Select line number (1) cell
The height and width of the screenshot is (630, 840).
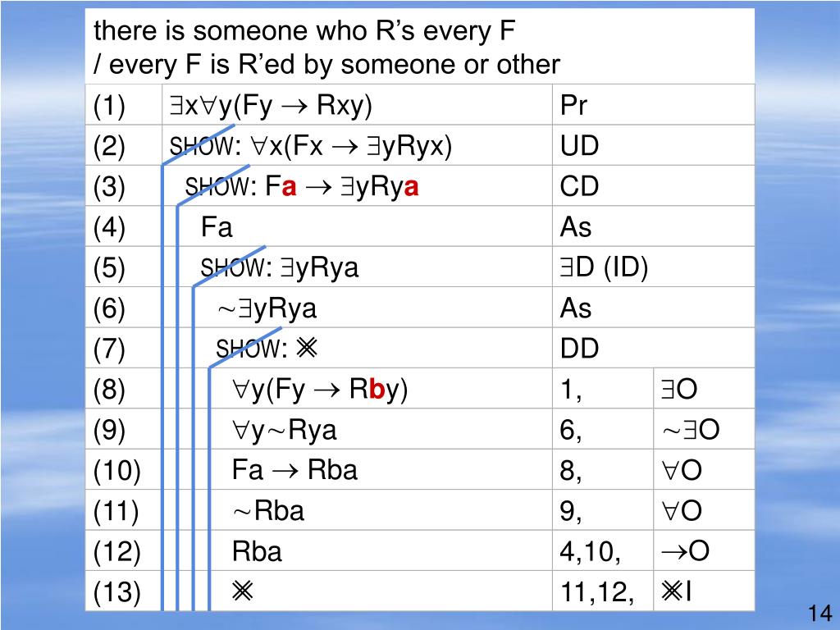(x=124, y=104)
